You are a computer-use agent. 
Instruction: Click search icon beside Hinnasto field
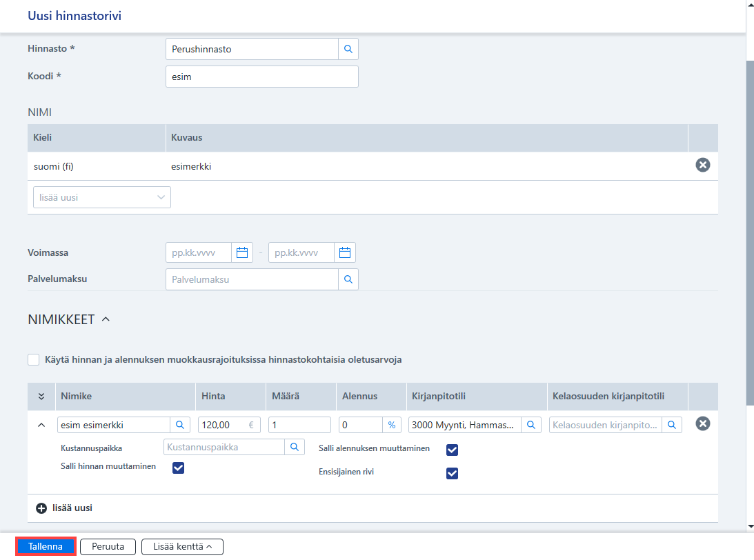[348, 49]
